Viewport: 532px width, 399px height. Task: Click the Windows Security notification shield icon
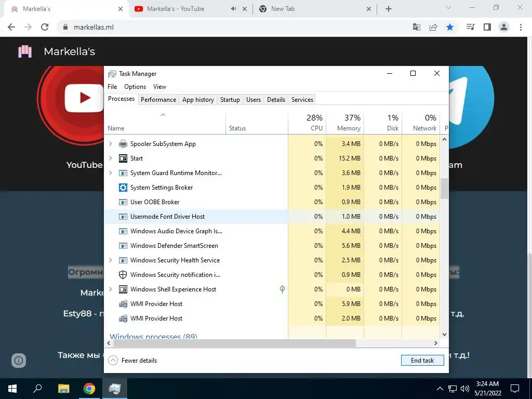click(x=123, y=275)
